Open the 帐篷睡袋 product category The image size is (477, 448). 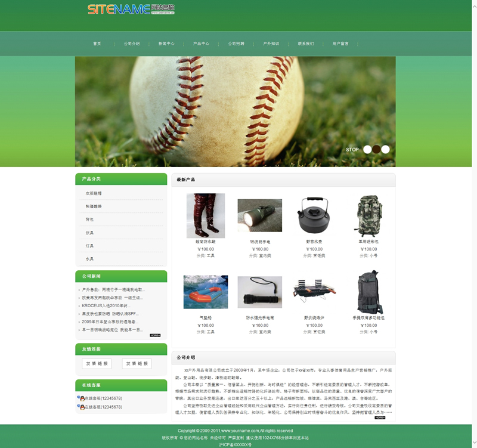click(x=94, y=206)
